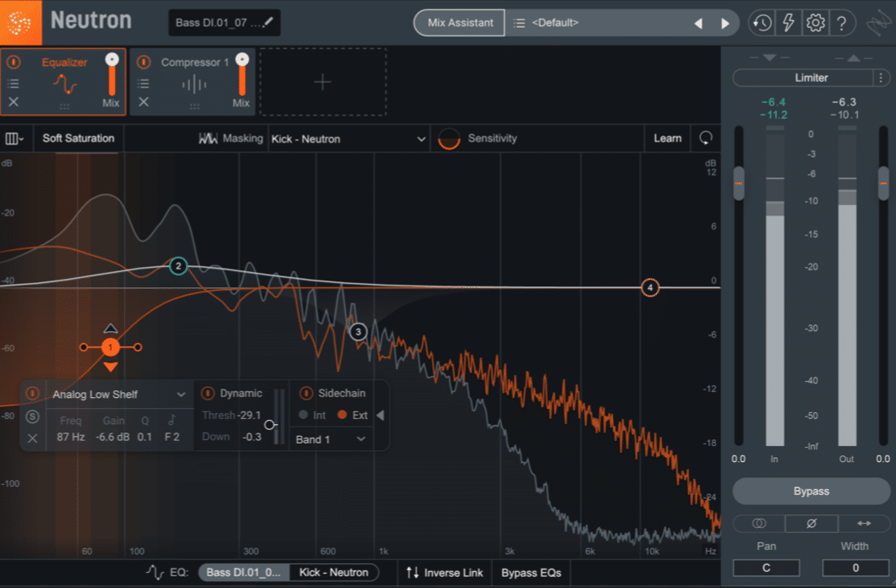This screenshot has width=896, height=588.
Task: Select EQ node 4 on the curve
Action: (x=650, y=288)
